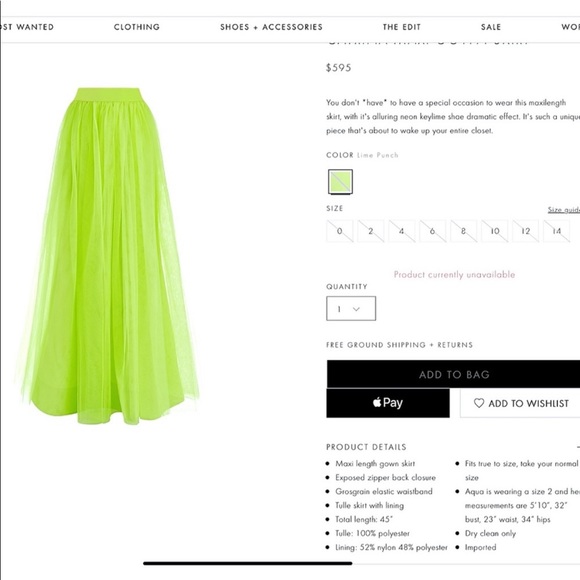Click the Add to Wishlist button
Viewport: 580px width, 580px height.
[x=520, y=403]
